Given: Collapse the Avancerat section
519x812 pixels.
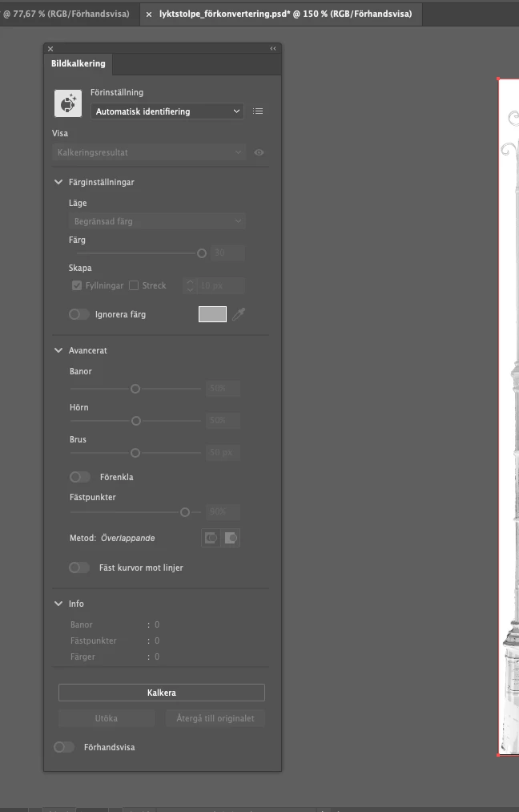Looking at the screenshot, I should tap(58, 350).
